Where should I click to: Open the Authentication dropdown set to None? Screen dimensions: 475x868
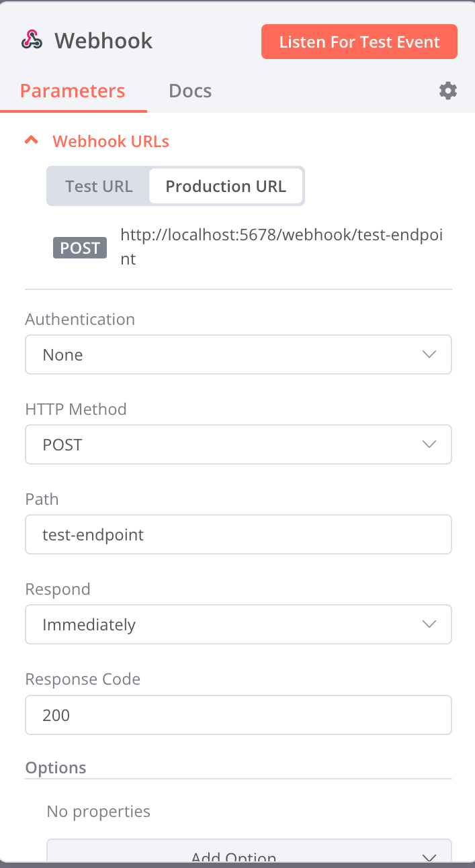tap(228, 354)
